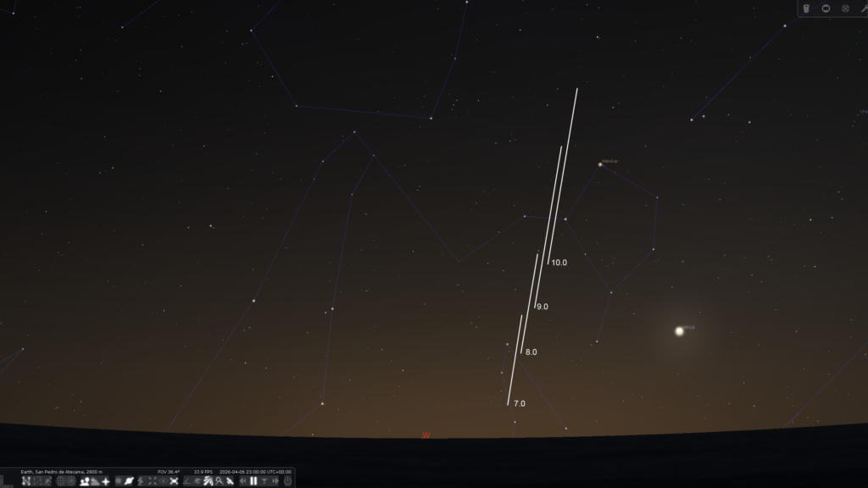Quit Stellarium using the power icon

pyautogui.click(x=287, y=481)
